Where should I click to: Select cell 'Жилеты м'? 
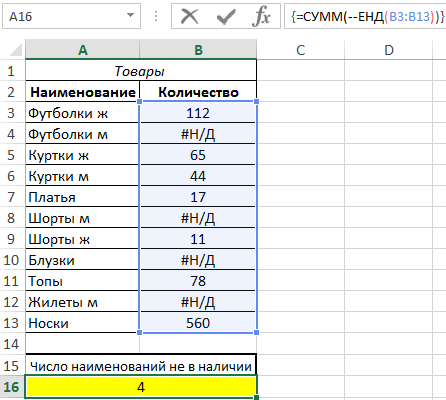coord(82,302)
